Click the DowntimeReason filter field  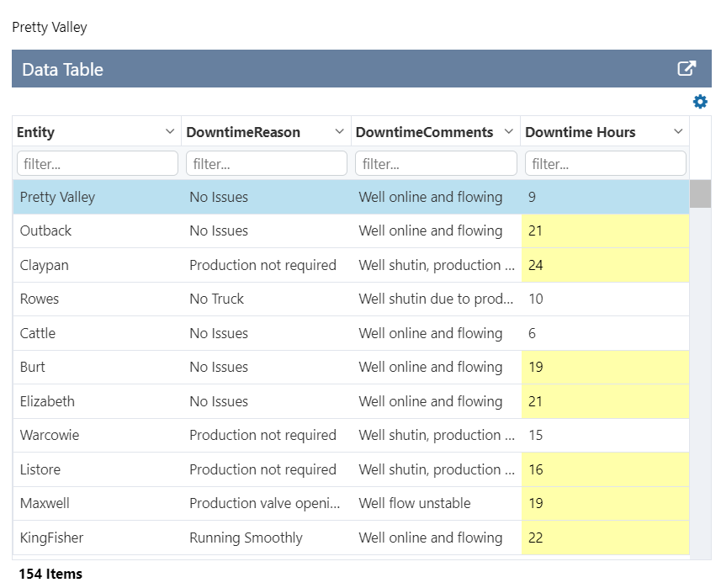[x=266, y=163]
